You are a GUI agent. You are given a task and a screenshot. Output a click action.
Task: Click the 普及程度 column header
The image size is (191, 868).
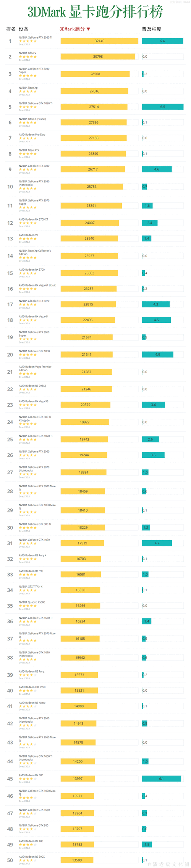(152, 29)
